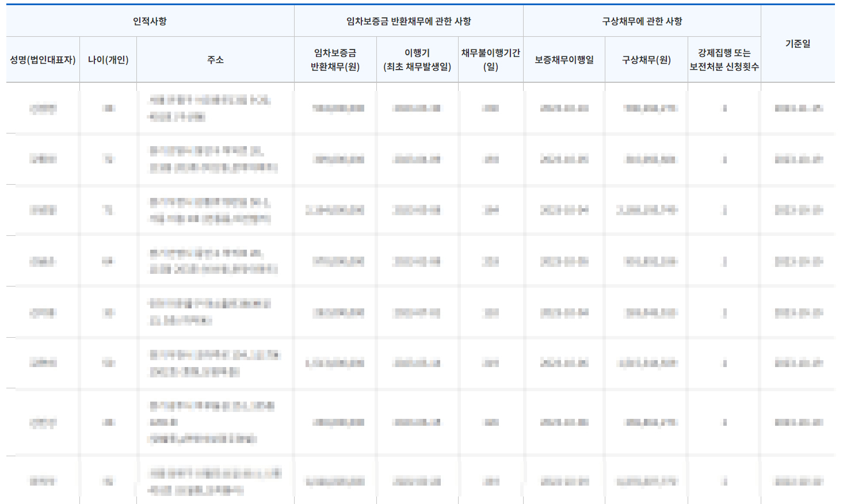The height and width of the screenshot is (504, 843).
Task: Click the 임차보증금 반환채무(원) column header
Action: 334,59
